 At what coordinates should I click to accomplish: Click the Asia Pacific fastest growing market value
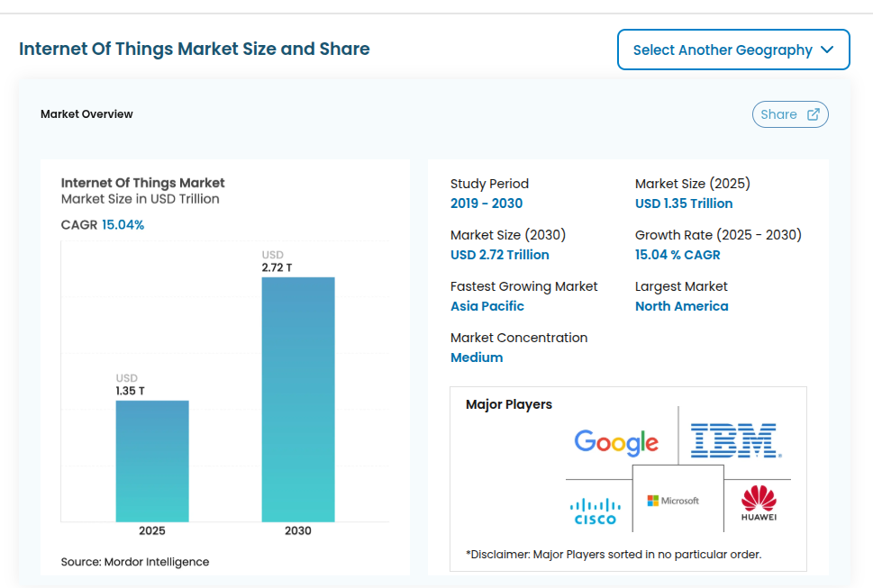(x=487, y=306)
